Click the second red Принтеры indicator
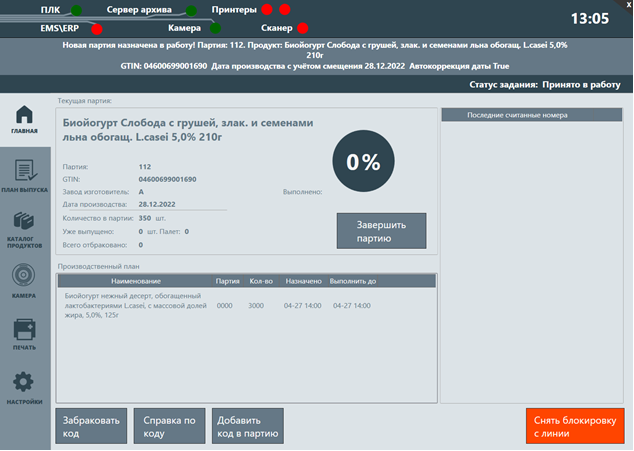 pos(285,9)
